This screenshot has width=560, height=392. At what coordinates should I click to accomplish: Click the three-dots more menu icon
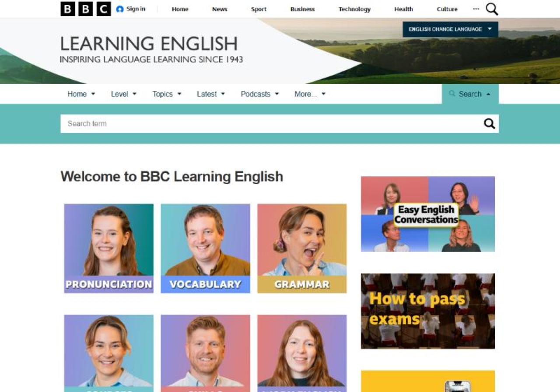click(x=476, y=9)
